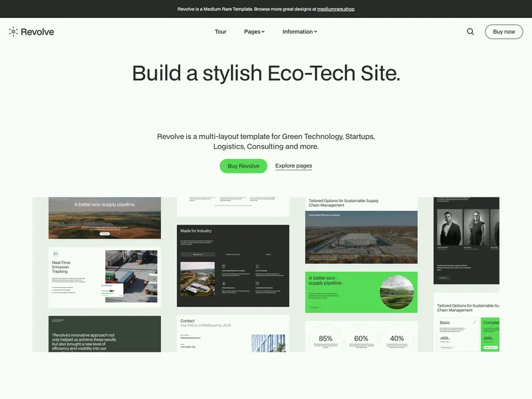Click the Revolve starburst logo icon
Screen dimensions: 532x399
(x=13, y=31)
